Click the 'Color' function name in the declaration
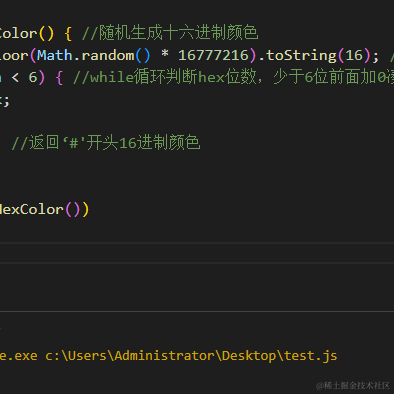Image resolution: width=394 pixels, height=394 pixels. (18, 33)
